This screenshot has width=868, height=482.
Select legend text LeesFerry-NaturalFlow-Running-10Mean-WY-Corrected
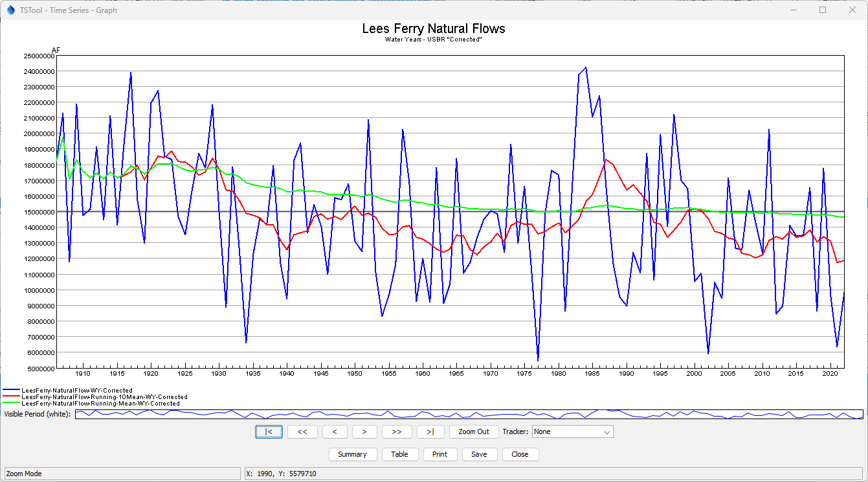[104, 397]
